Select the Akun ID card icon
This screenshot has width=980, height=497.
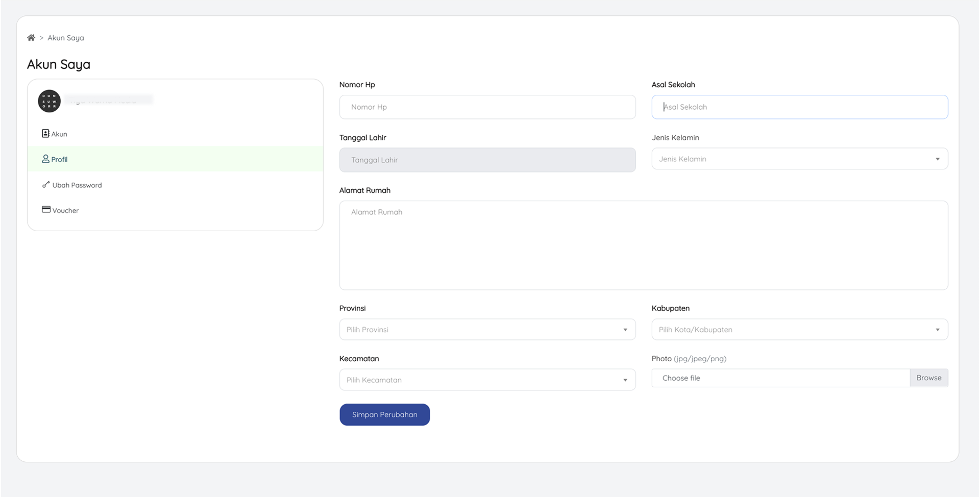tap(45, 133)
